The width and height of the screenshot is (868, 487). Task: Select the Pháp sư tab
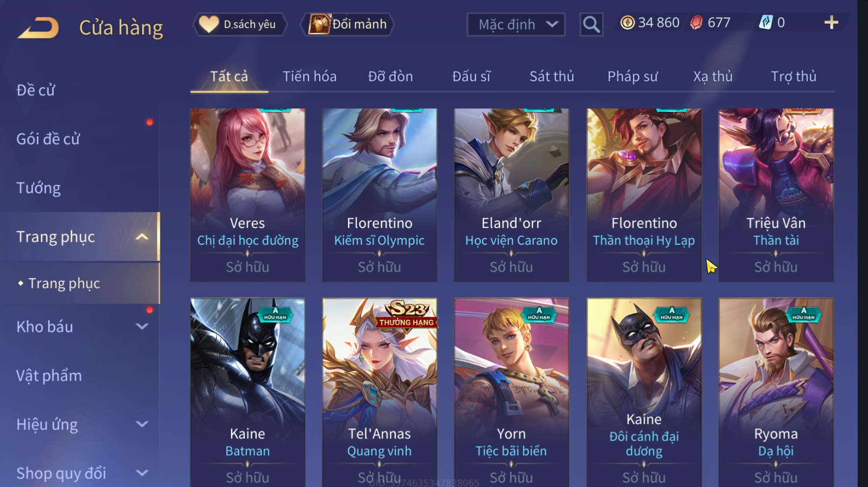tap(632, 77)
